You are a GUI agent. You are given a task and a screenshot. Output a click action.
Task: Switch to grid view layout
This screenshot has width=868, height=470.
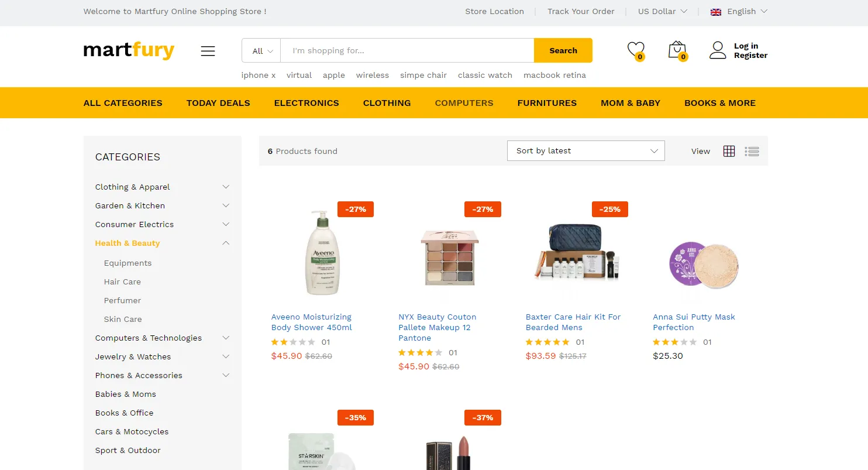pos(729,151)
